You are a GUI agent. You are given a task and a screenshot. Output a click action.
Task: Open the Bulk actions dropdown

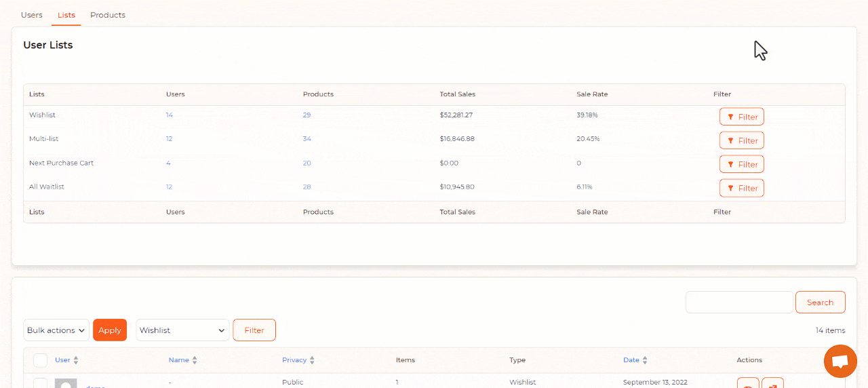(x=56, y=330)
